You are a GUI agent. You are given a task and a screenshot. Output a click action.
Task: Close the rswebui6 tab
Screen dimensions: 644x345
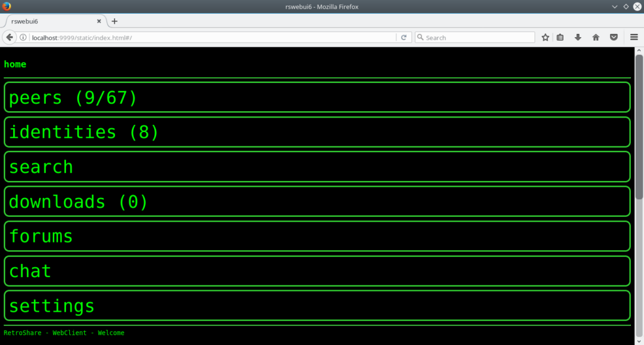(x=99, y=21)
